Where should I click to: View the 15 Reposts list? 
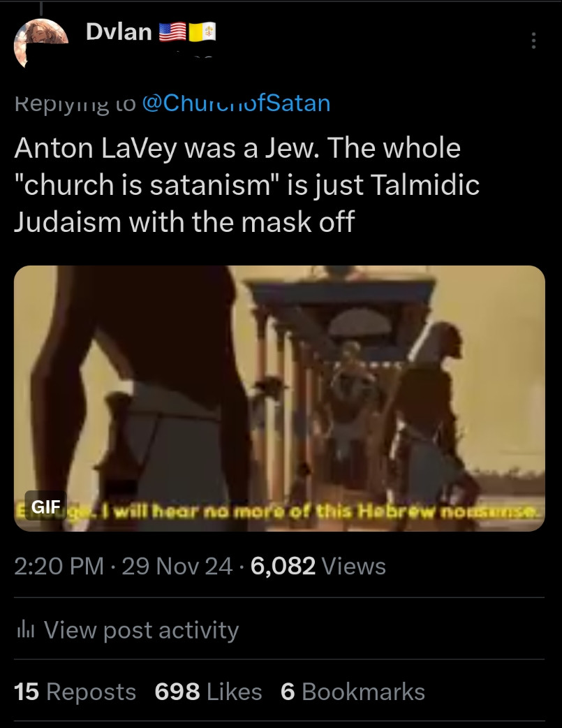coord(75,692)
